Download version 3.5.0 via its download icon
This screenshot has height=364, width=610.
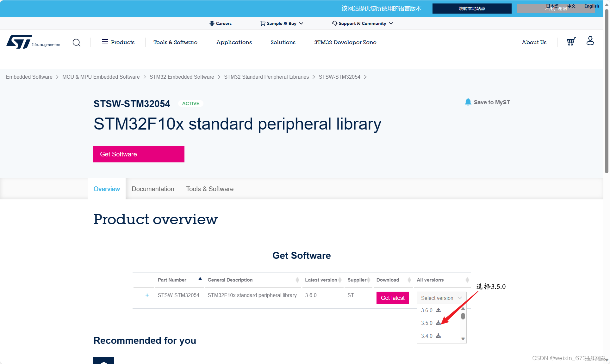tap(438, 323)
